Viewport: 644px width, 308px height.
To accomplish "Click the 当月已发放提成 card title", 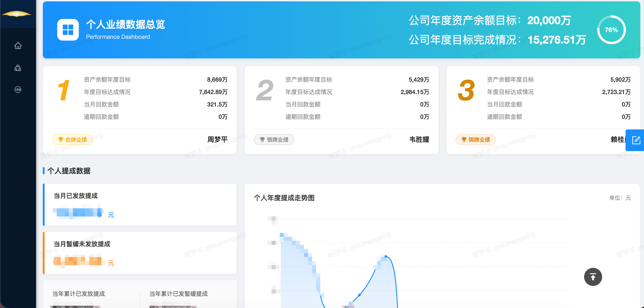I will (x=75, y=196).
